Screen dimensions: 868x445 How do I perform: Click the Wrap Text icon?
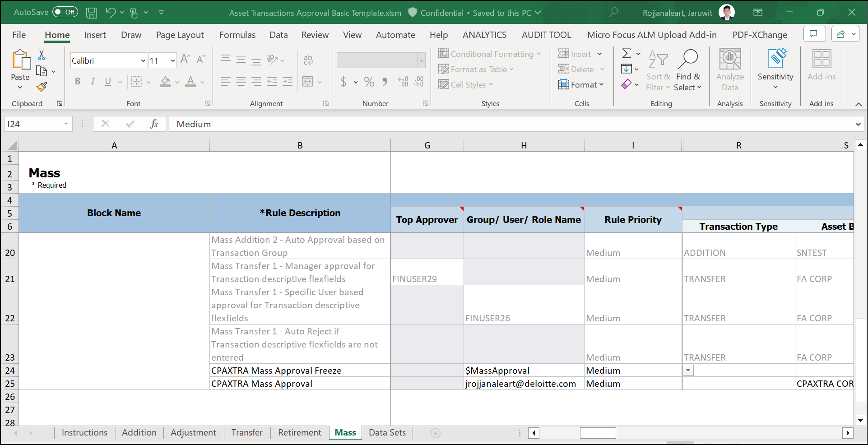click(x=308, y=60)
